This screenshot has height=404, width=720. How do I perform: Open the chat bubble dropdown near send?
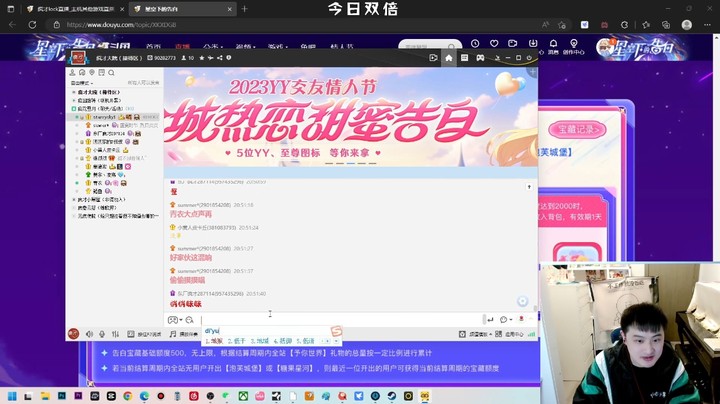click(x=506, y=320)
